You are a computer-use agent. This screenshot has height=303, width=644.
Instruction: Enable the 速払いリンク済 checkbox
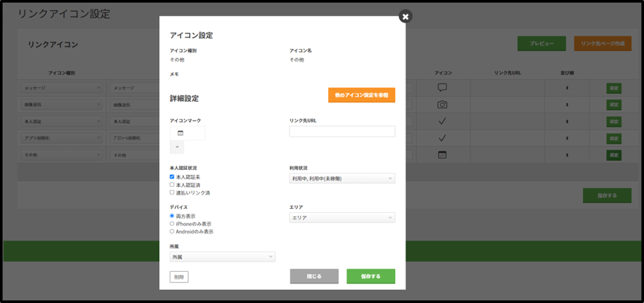pos(172,193)
